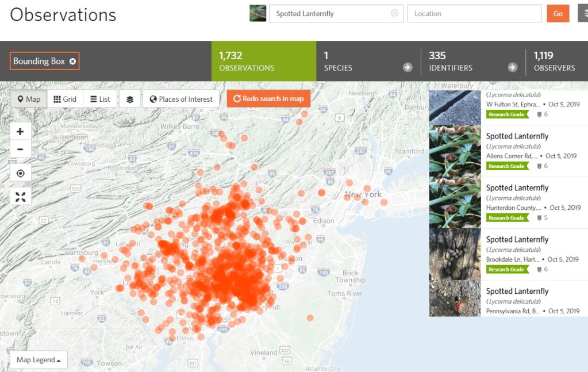
Task: Zoom in on the map
Action: tap(20, 132)
